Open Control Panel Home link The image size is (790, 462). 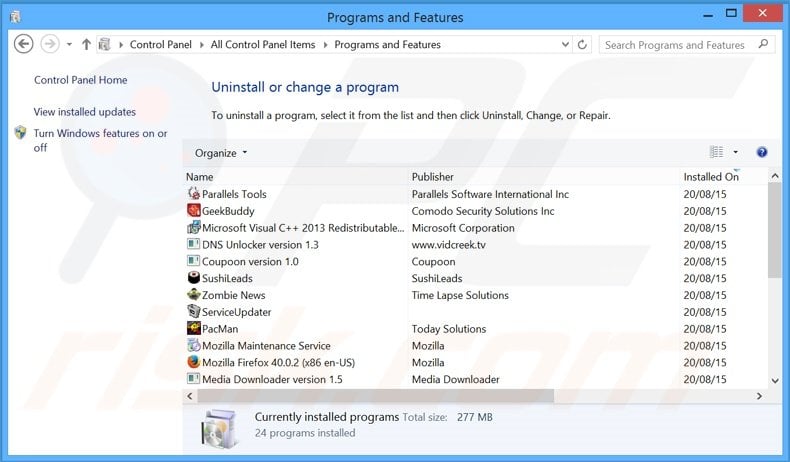(81, 80)
